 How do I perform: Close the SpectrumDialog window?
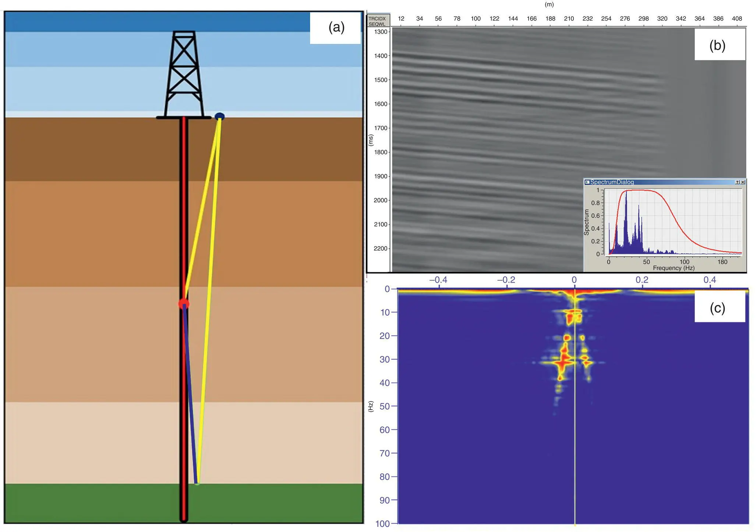pos(743,182)
